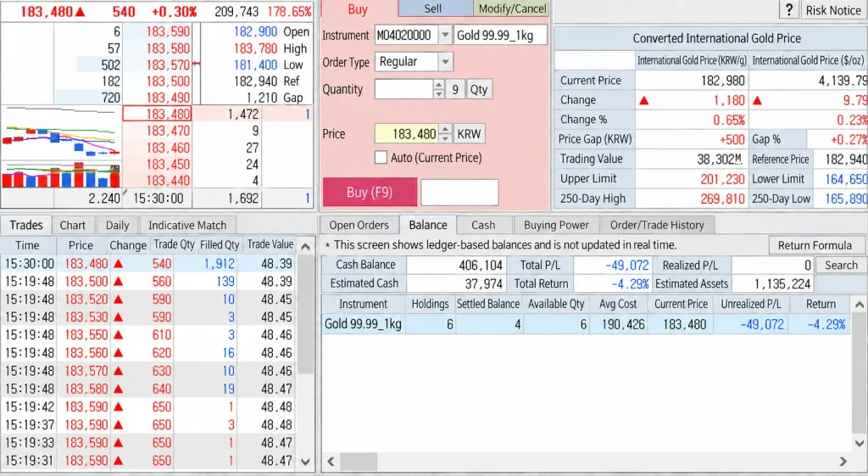
Task: Click the 15:19:42 trade row
Action: 147,406
